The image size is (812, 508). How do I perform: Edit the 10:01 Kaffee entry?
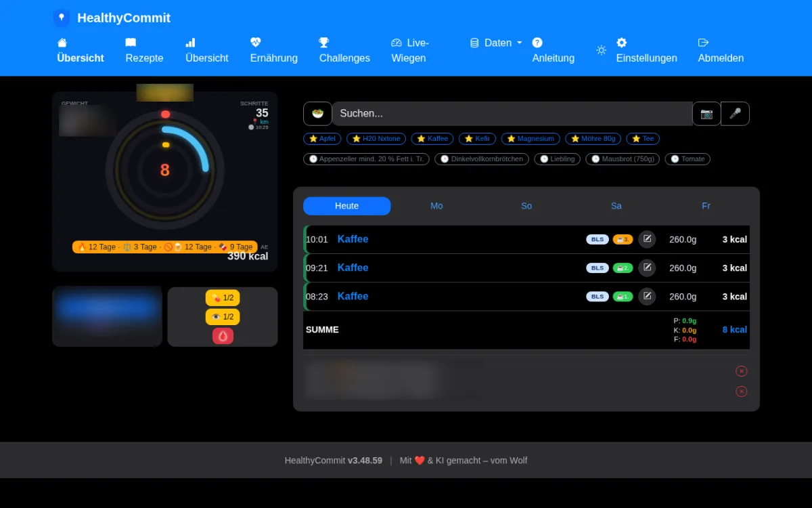click(647, 239)
